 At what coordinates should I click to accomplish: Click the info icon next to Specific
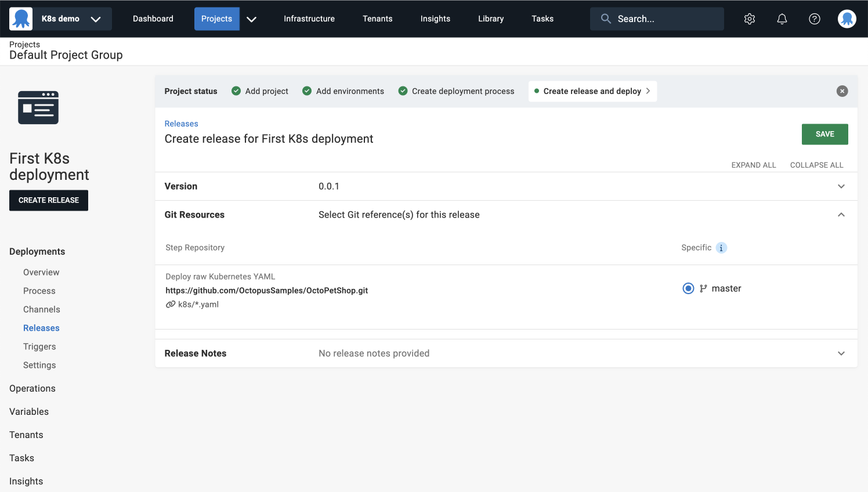click(x=721, y=248)
